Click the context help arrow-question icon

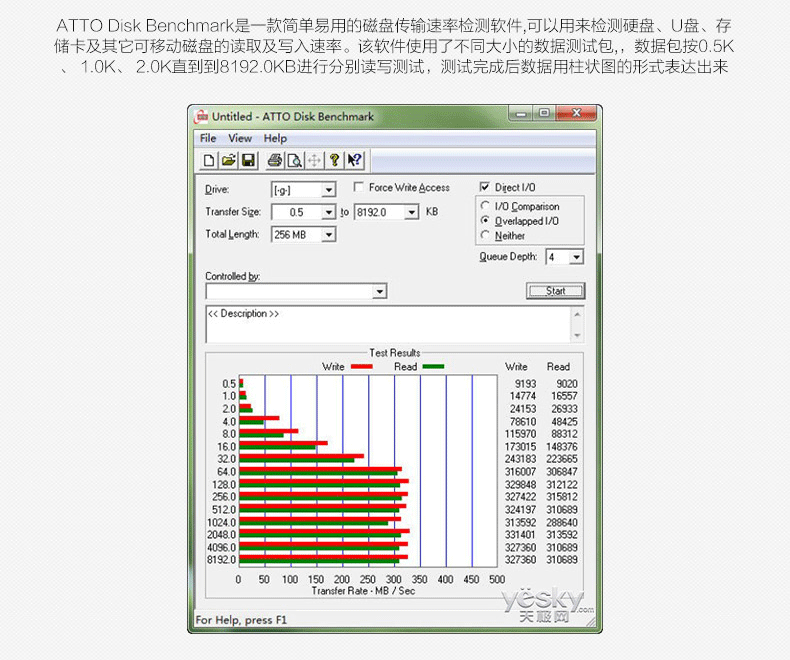tap(354, 161)
